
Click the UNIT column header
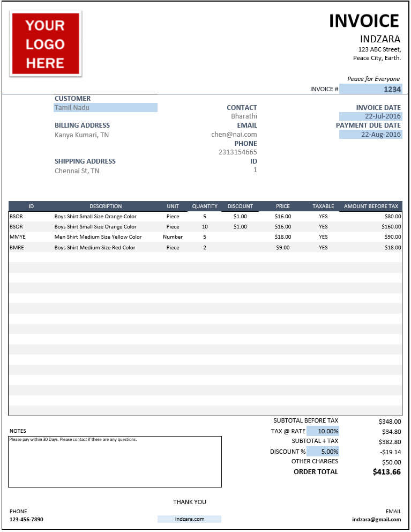173,206
